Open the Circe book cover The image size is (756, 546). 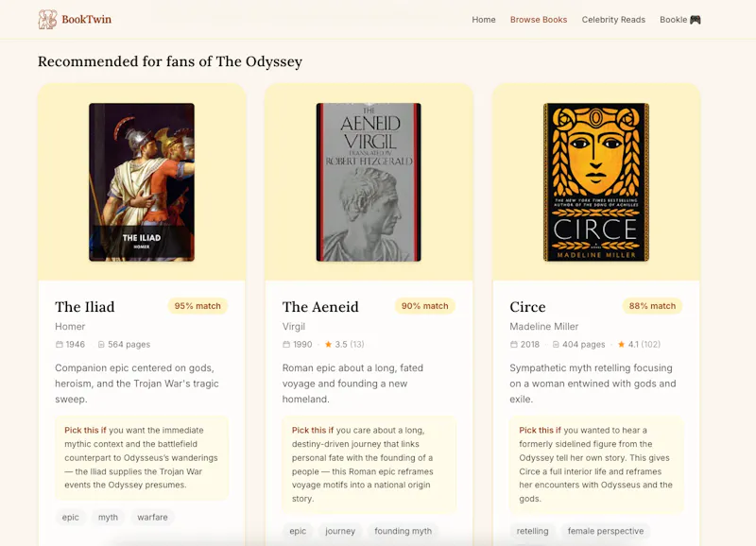[596, 182]
